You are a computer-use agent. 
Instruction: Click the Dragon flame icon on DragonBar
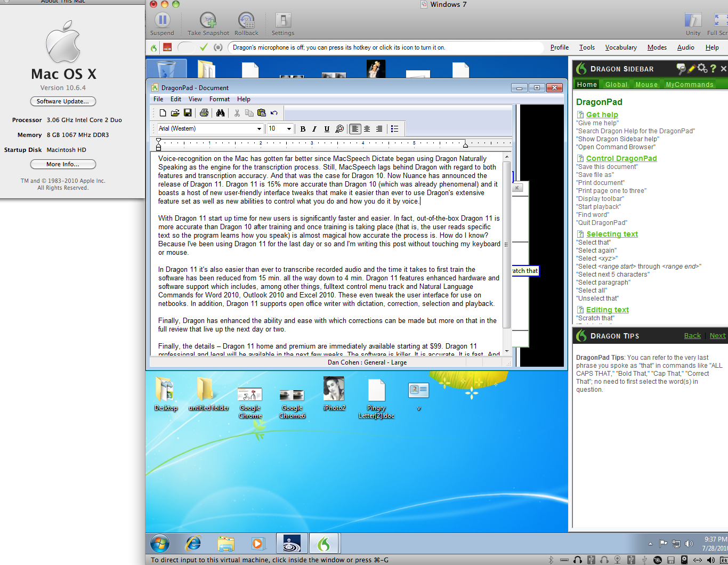click(154, 48)
